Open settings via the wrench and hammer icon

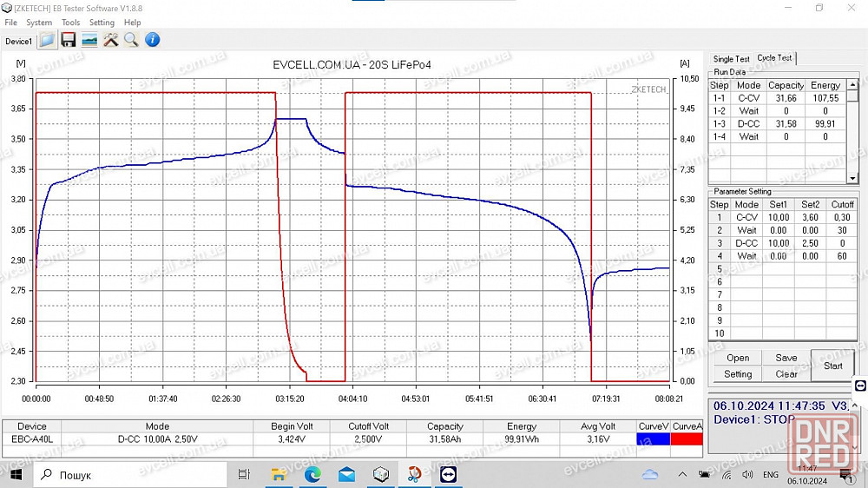pos(111,40)
